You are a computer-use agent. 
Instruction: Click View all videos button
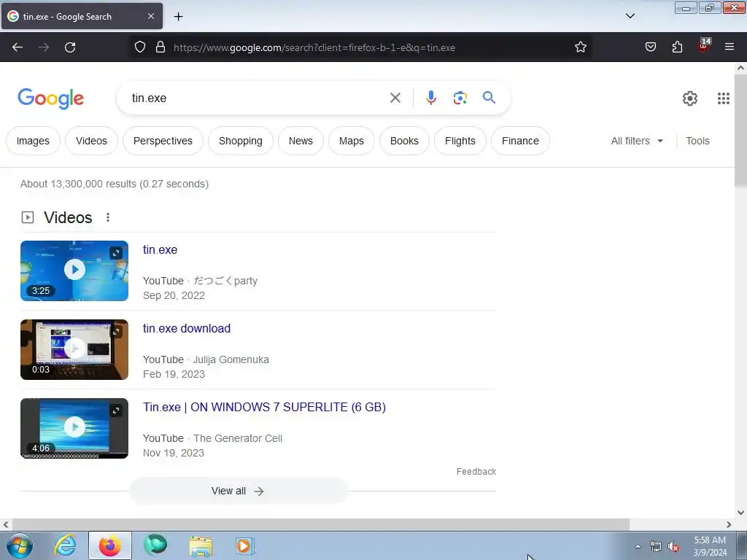(x=239, y=491)
